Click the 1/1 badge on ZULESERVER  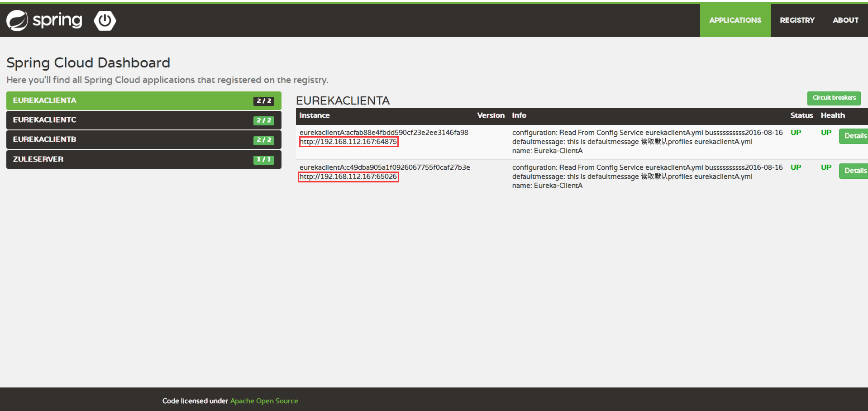pos(264,159)
